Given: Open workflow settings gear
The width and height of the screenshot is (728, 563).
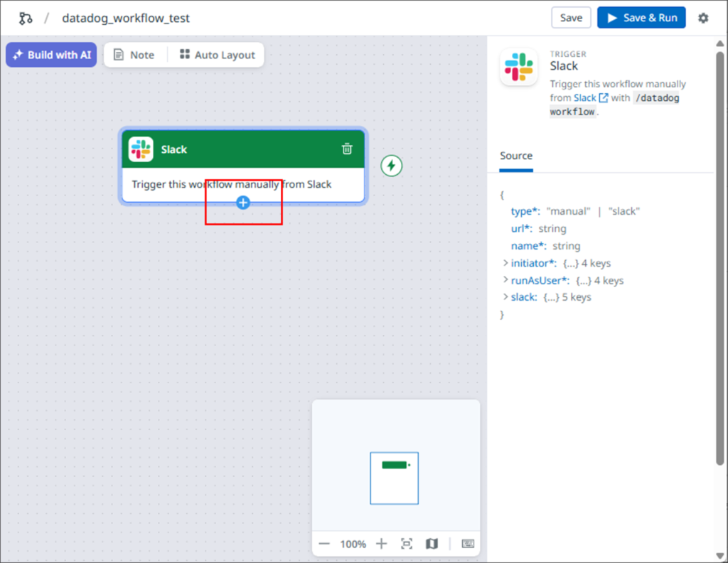Looking at the screenshot, I should (703, 18).
